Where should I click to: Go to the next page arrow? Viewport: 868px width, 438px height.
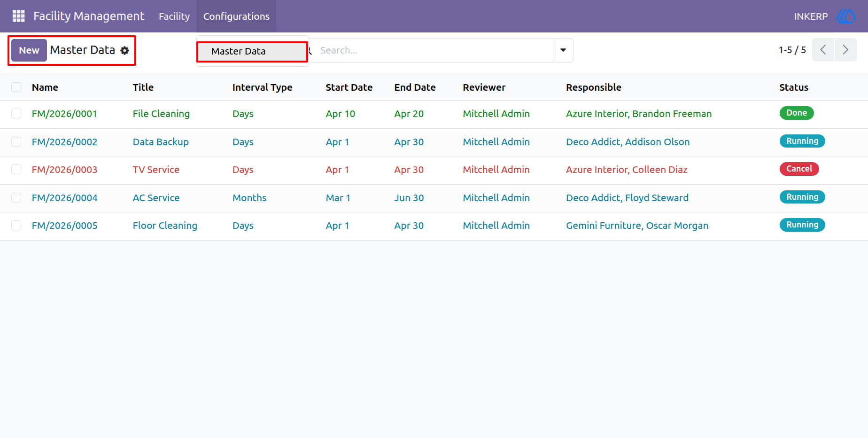[845, 50]
